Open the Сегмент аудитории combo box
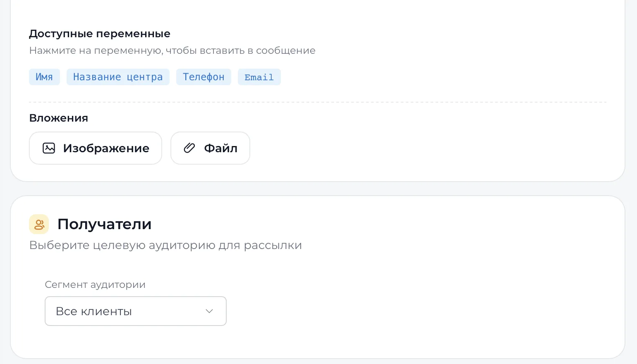 click(136, 311)
